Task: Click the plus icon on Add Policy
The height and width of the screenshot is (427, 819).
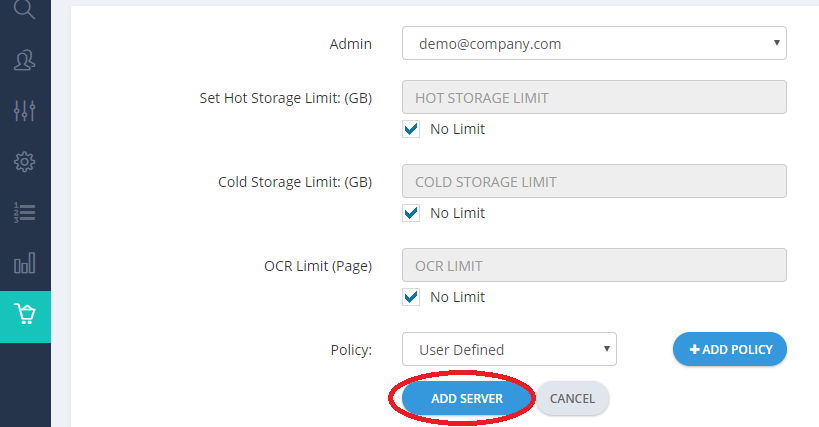Action: click(694, 349)
